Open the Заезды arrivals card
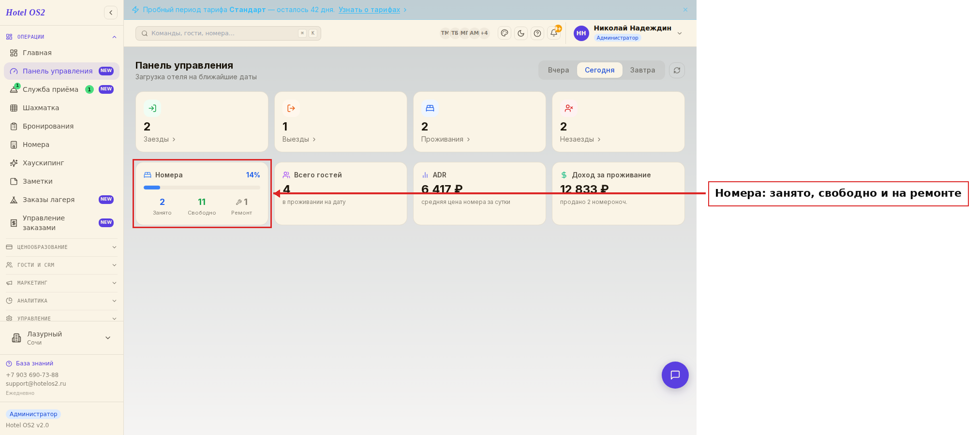This screenshot has height=435, width=980. pyautogui.click(x=202, y=122)
